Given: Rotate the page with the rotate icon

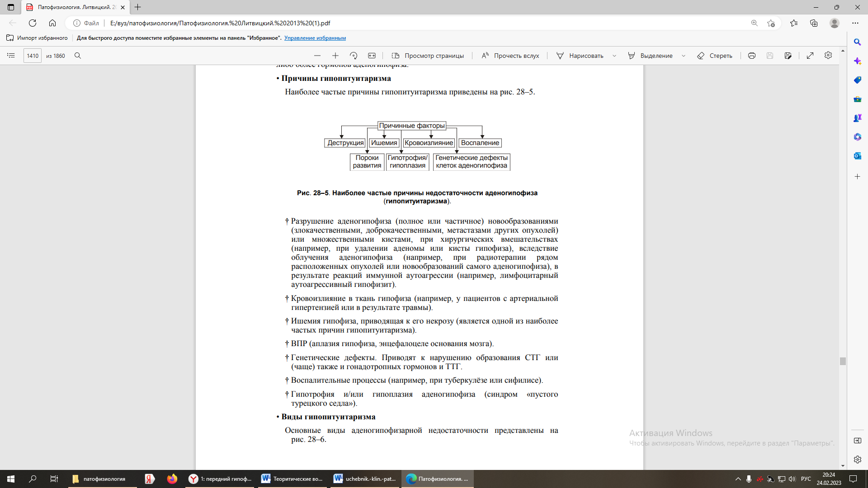Looking at the screenshot, I should coord(354,56).
